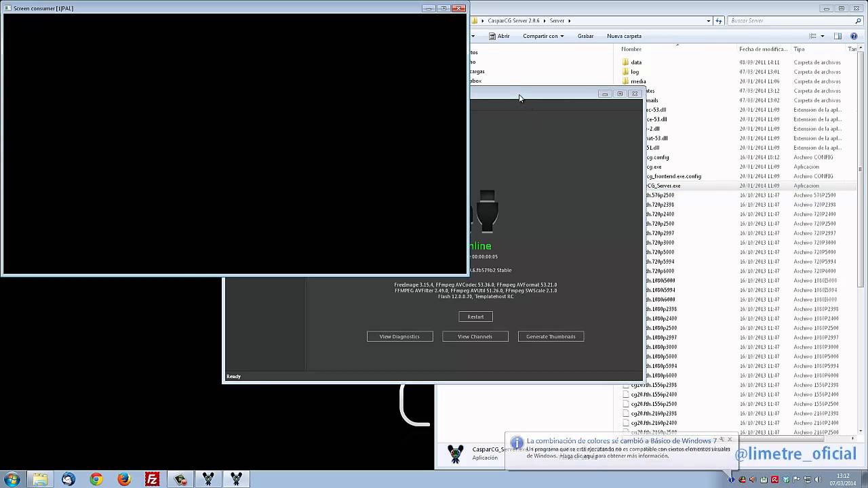Image resolution: width=868 pixels, height=488 pixels.
Task: Open Explorer help icon
Action: point(854,36)
